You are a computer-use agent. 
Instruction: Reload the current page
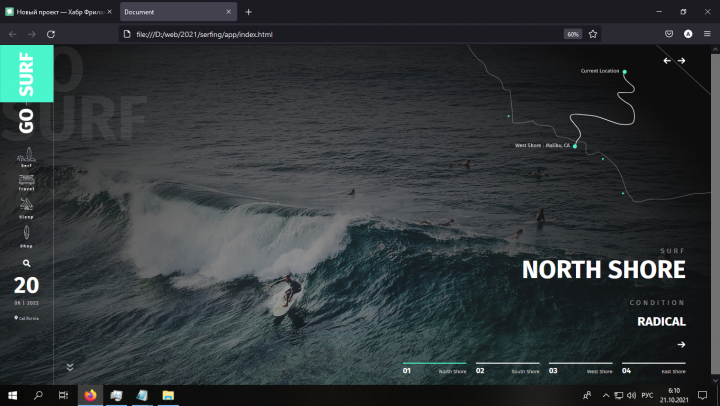coord(51,34)
